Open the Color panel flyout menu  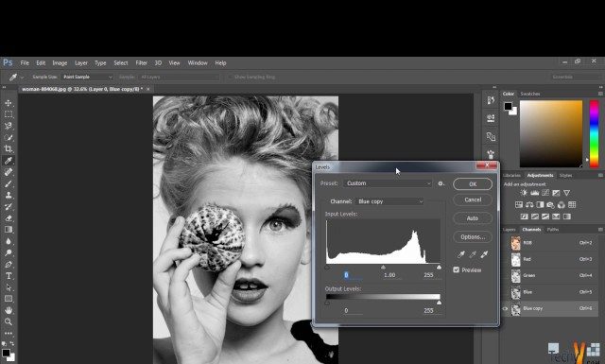pos(600,94)
